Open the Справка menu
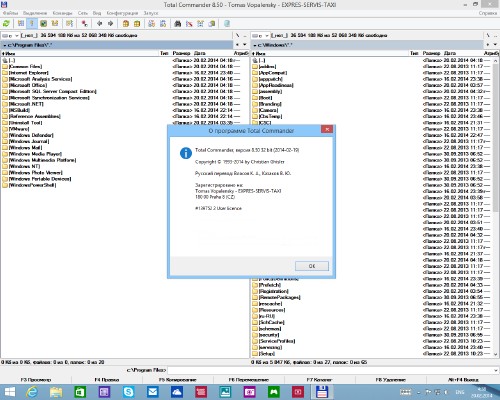 click(x=488, y=13)
